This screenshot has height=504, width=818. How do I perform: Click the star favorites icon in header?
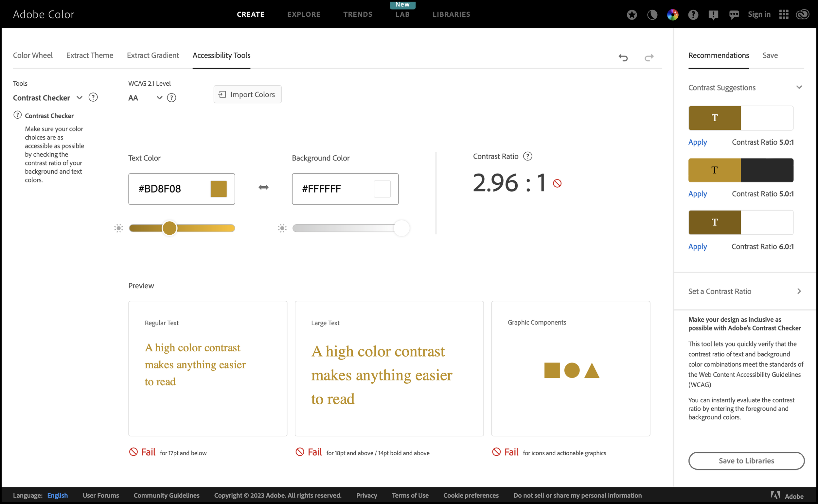tap(631, 14)
